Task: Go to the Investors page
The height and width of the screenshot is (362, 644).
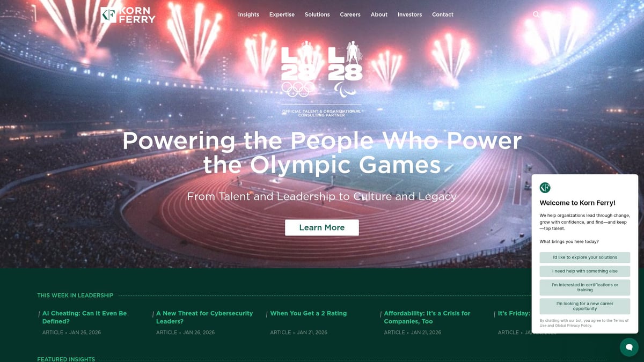Action: tap(409, 14)
